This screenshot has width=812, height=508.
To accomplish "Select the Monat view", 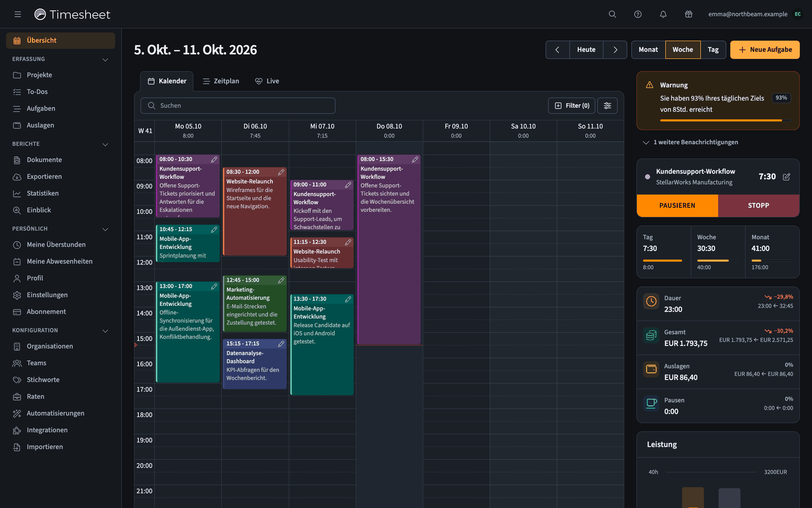I will [x=648, y=50].
